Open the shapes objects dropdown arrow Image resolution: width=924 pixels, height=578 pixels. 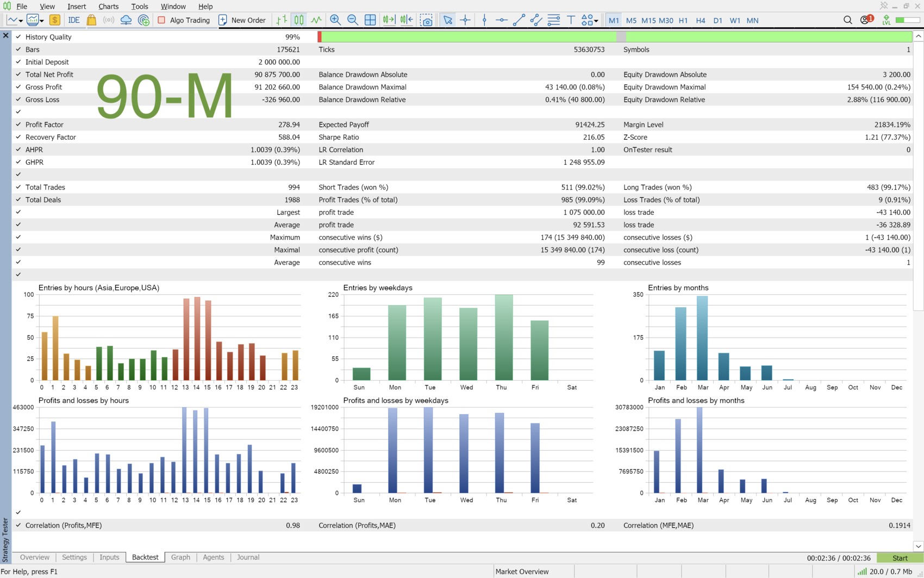tap(596, 21)
